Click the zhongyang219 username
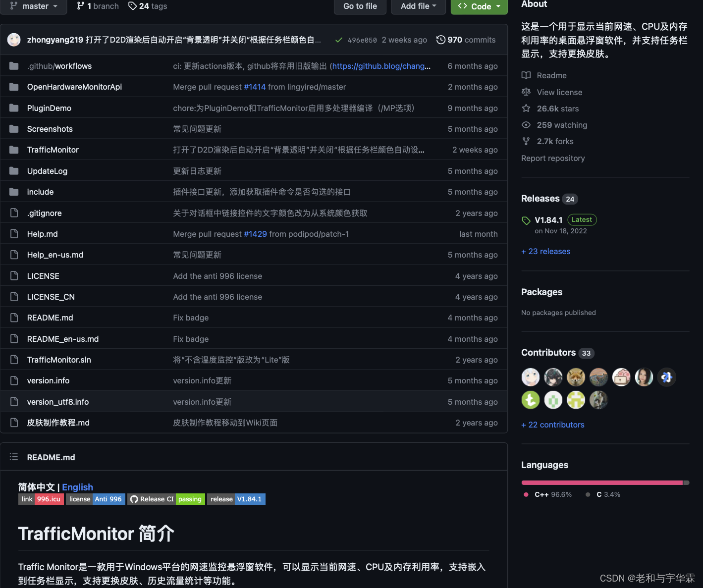 [55, 40]
